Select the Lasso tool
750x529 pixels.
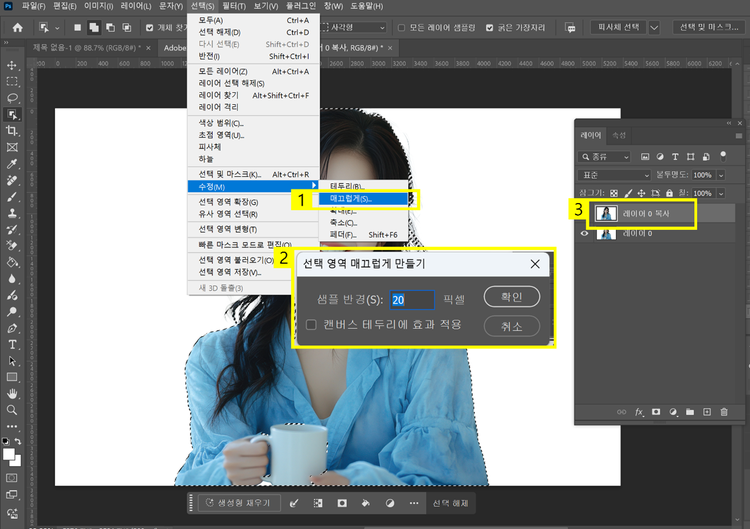12,98
